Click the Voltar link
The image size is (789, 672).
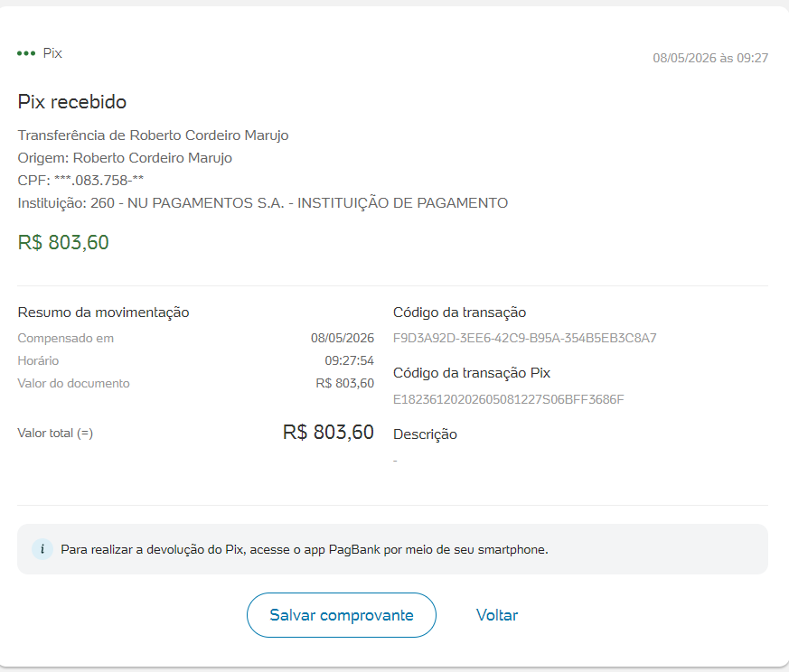point(497,615)
